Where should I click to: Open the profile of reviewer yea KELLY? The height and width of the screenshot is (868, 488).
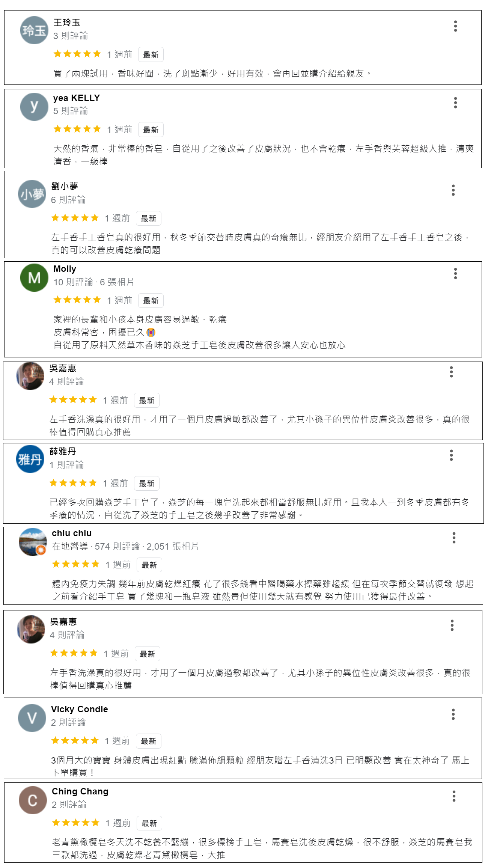point(77,98)
